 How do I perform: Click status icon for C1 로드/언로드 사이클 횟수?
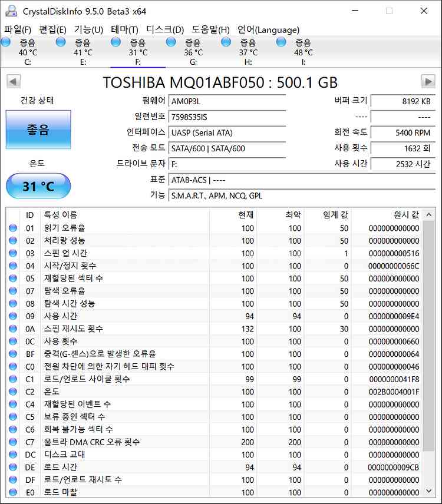click(13, 379)
